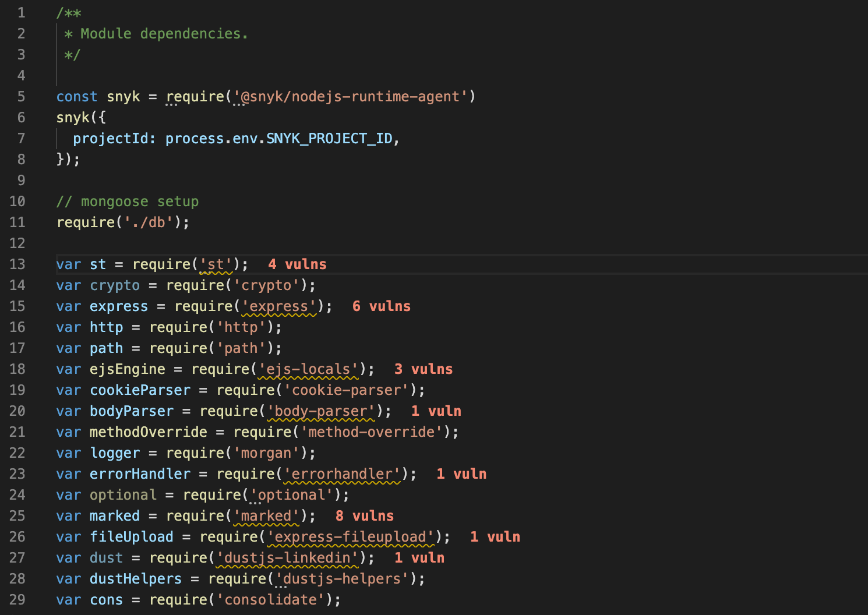Click the 'express-fileupload' module string
868x615 pixels.
tap(351, 537)
